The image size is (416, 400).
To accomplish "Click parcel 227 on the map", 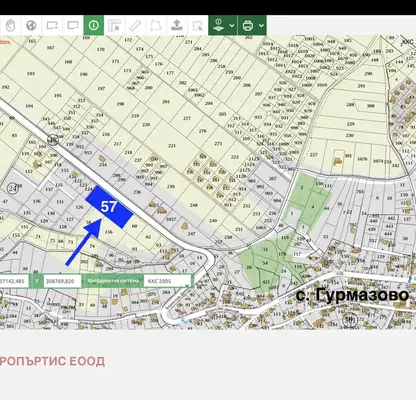I will point(314,155).
